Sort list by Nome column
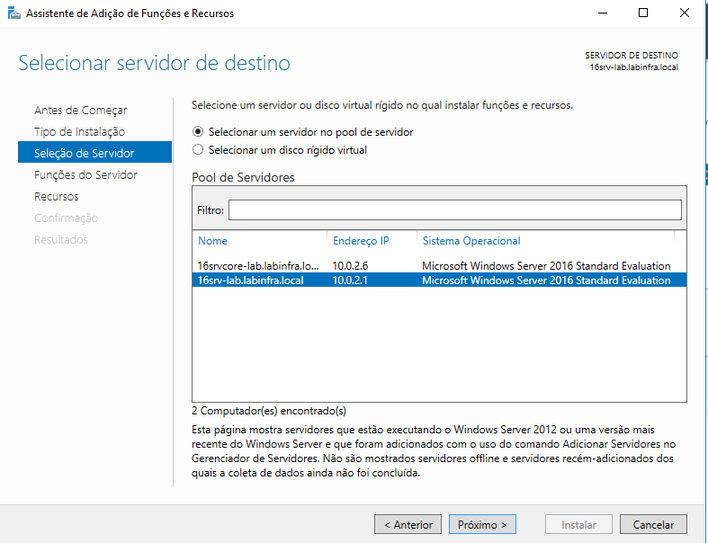Screen dimensions: 708x543 213,241
